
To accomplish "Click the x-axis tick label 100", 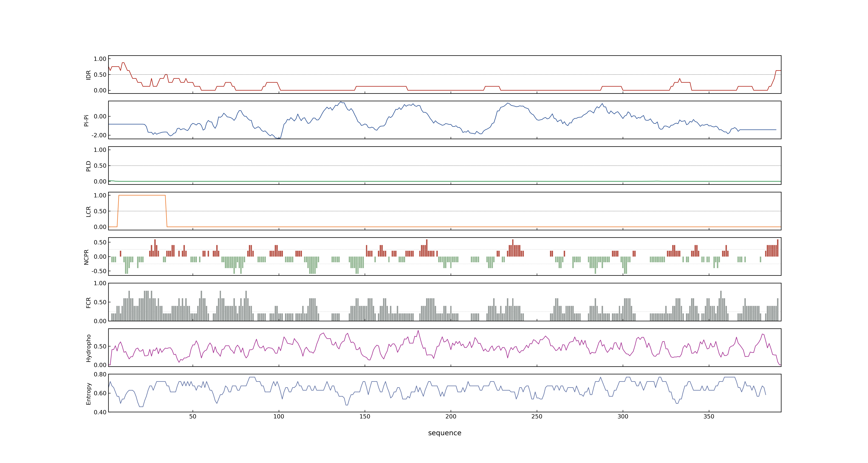I will pos(279,416).
